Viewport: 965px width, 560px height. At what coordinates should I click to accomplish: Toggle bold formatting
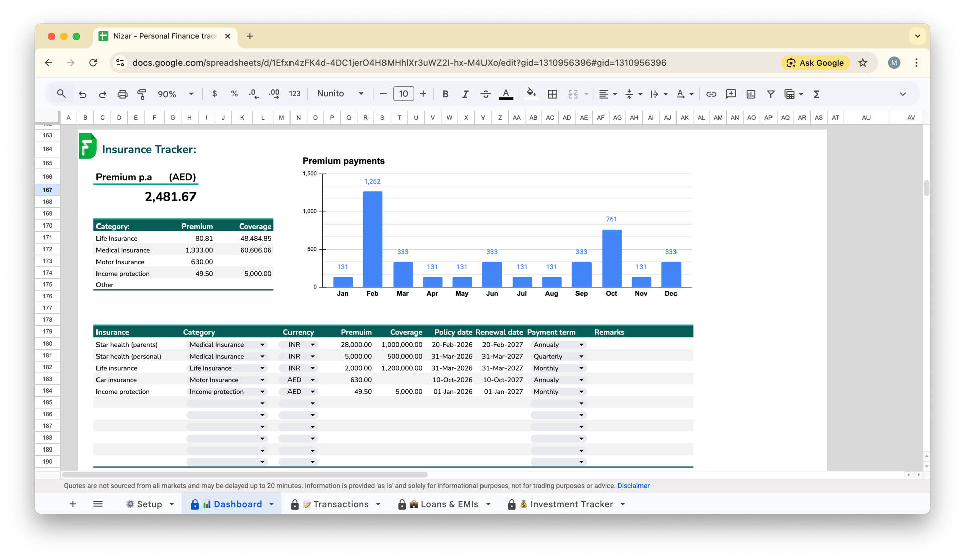[x=445, y=94]
